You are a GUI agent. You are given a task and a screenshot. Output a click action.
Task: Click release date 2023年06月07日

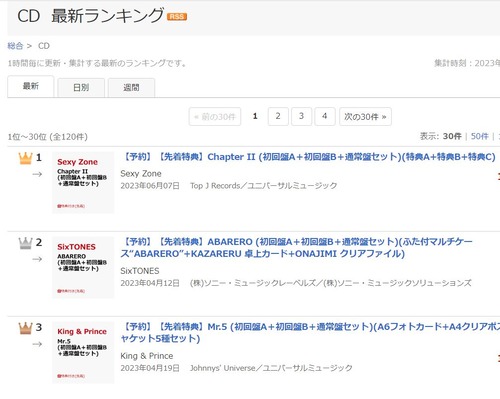click(x=150, y=186)
